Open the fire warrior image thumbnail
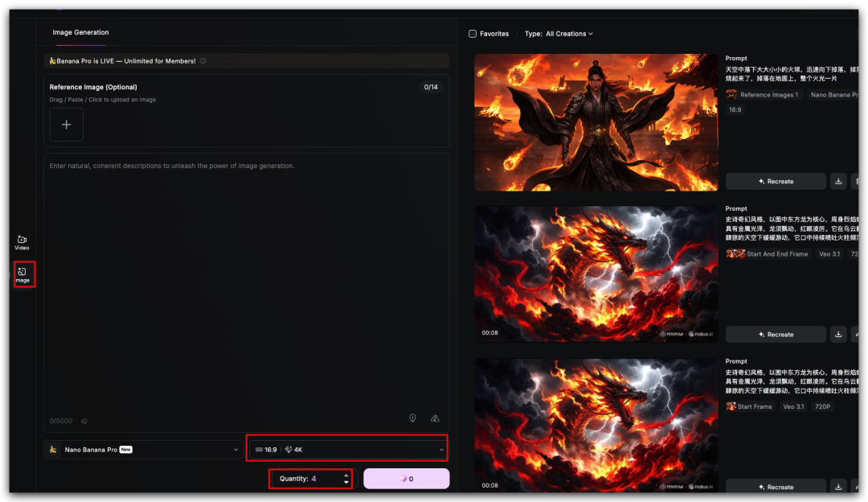Image resolution: width=868 pixels, height=502 pixels. (596, 122)
